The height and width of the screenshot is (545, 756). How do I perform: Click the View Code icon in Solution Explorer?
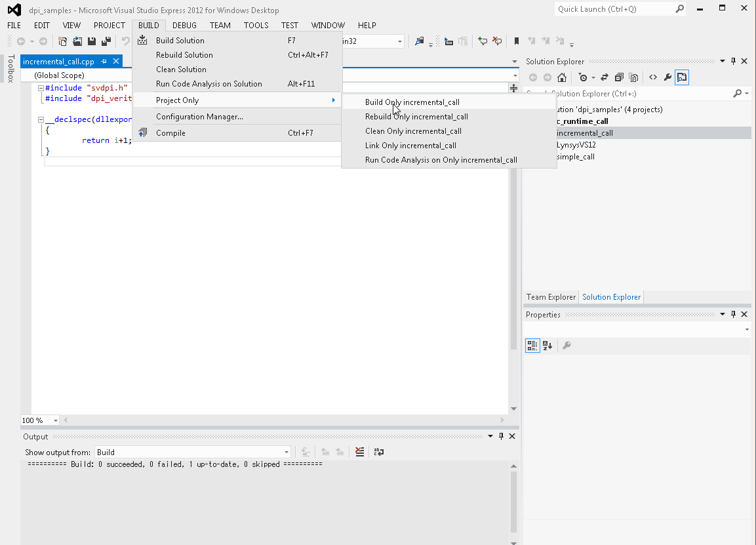click(653, 77)
